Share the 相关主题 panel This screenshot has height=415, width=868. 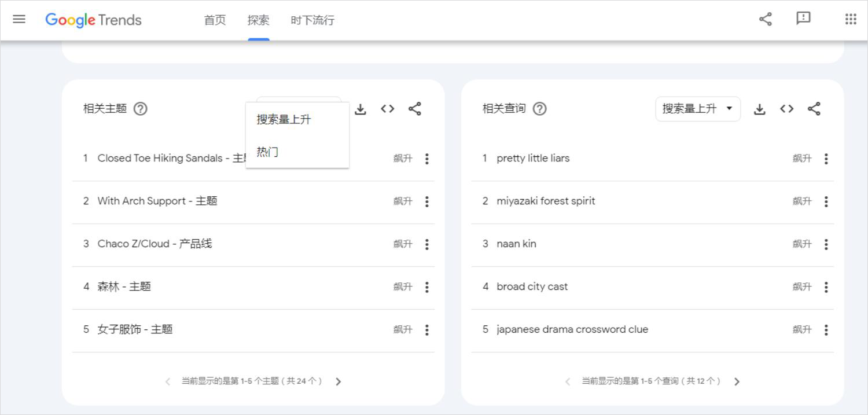pos(415,108)
